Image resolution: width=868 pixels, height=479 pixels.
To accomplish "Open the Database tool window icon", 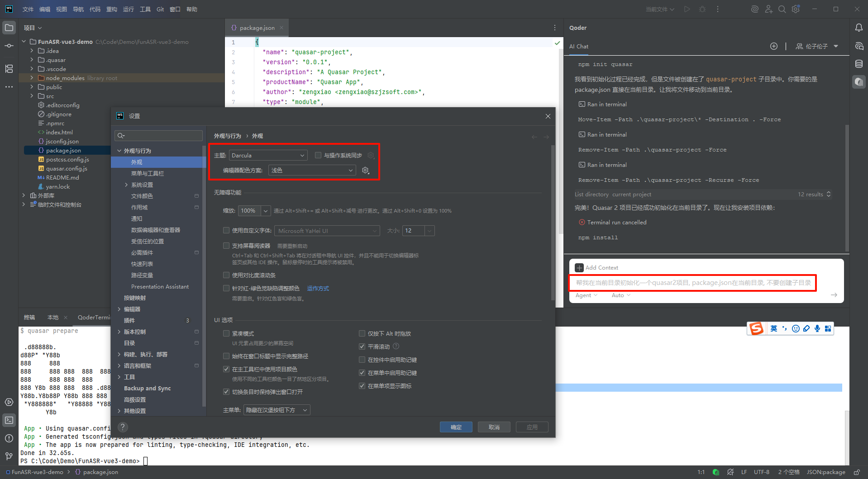I will click(858, 64).
